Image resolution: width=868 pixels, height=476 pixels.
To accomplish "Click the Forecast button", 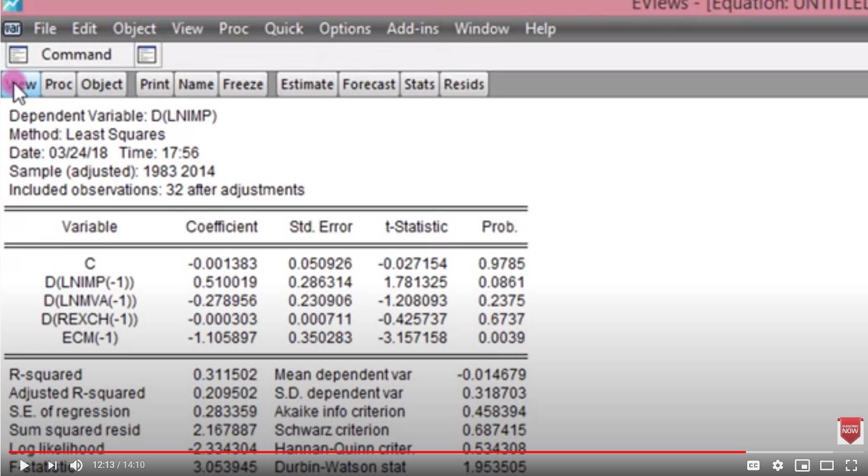I will [x=369, y=84].
